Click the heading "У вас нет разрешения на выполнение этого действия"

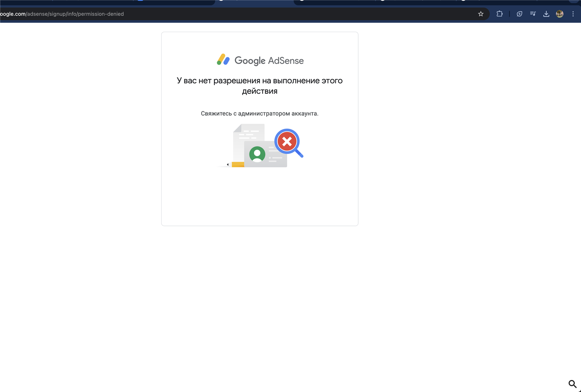pos(260,86)
